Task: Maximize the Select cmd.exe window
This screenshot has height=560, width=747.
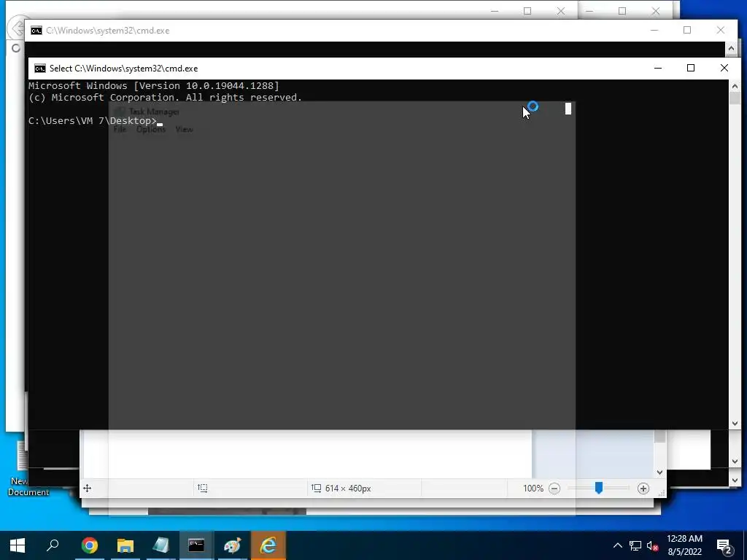Action: click(x=691, y=68)
